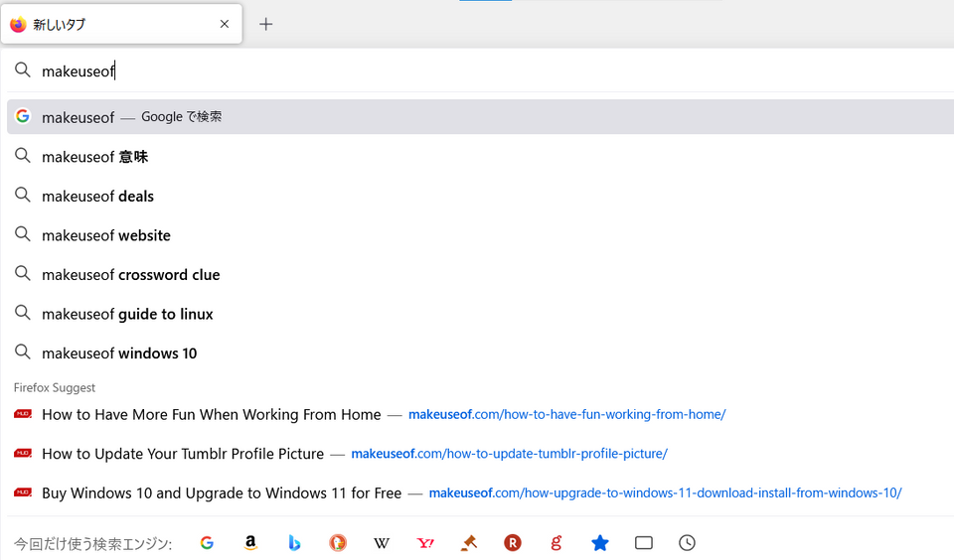This screenshot has width=954, height=560.
Task: Search once with DuckDuckGo engine icon
Action: coord(338,543)
